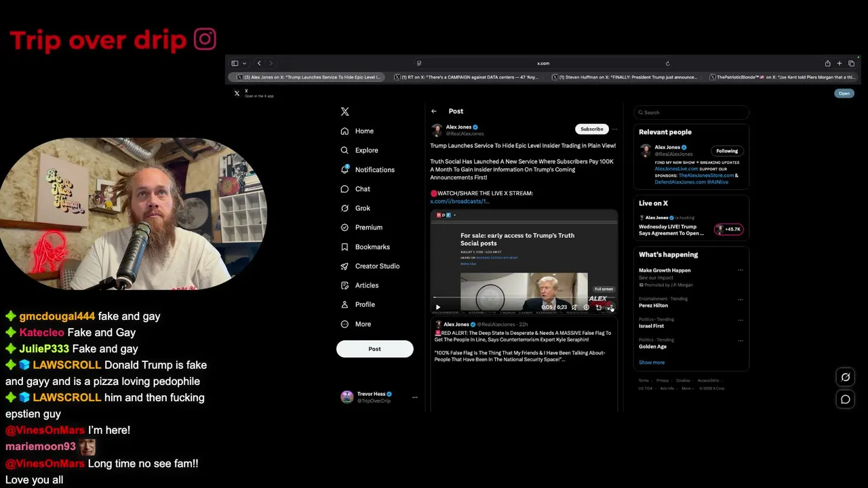The width and height of the screenshot is (868, 488).
Task: Click the Bookmarks ribbon icon in sidebar
Action: tap(344, 247)
